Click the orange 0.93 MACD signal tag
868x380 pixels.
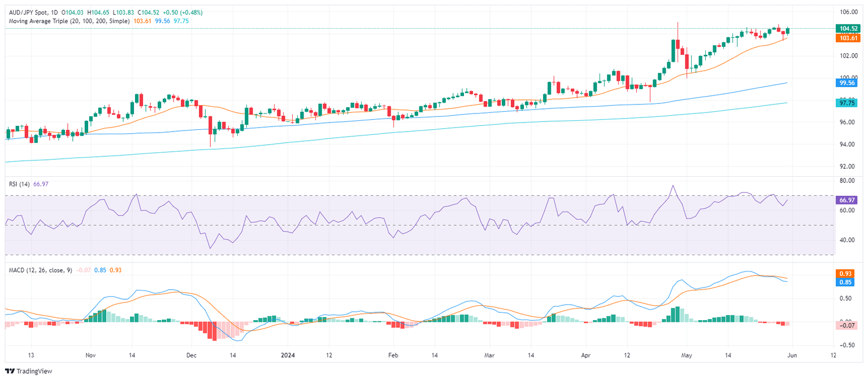point(849,273)
